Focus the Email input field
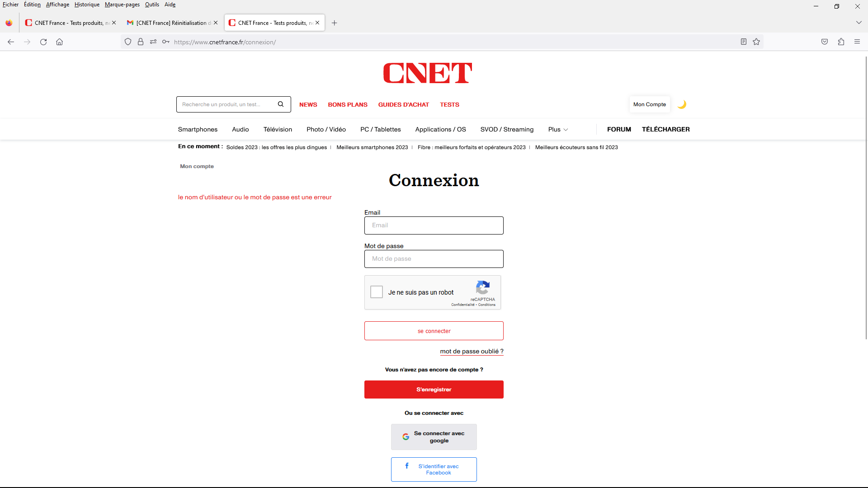868x488 pixels. [434, 225]
